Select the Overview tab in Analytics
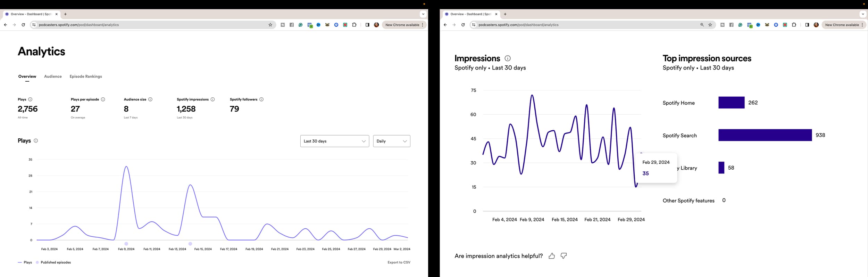 27,76
